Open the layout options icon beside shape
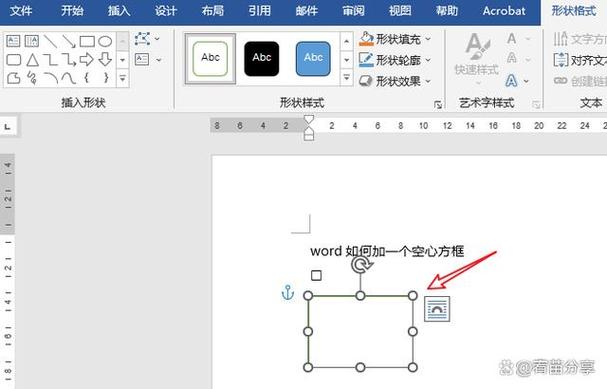This screenshot has height=389, width=607. click(437, 309)
